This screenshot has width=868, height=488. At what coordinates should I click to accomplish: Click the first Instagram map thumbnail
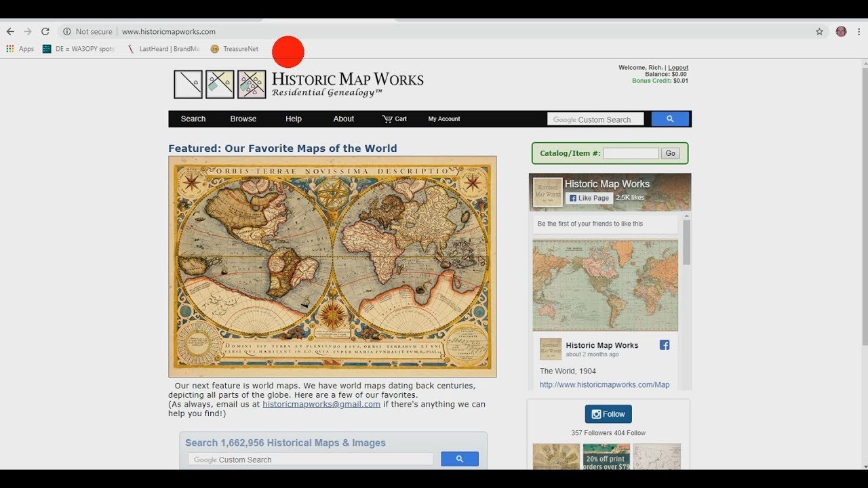(x=556, y=457)
